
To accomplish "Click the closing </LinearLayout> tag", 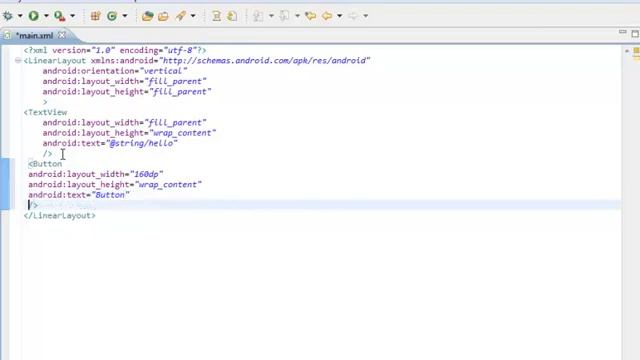I will tap(60, 216).
